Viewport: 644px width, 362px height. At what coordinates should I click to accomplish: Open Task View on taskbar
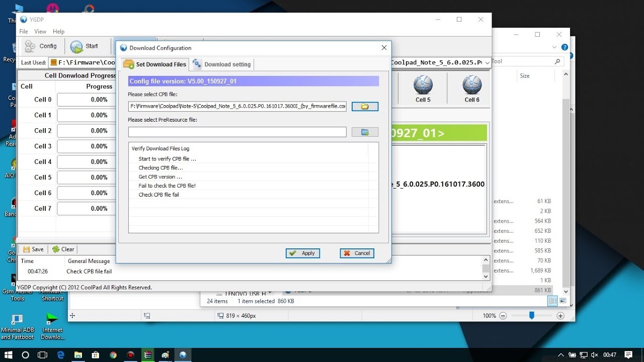(x=43, y=355)
